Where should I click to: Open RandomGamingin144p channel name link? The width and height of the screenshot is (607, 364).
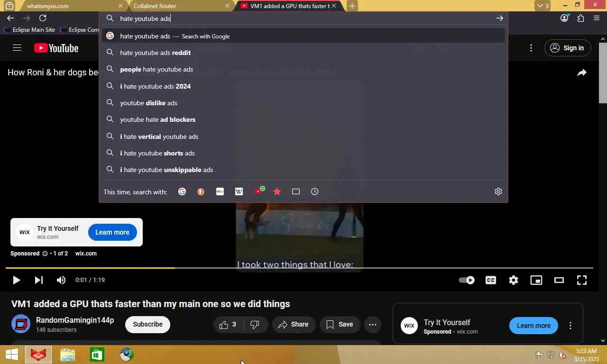click(x=75, y=320)
